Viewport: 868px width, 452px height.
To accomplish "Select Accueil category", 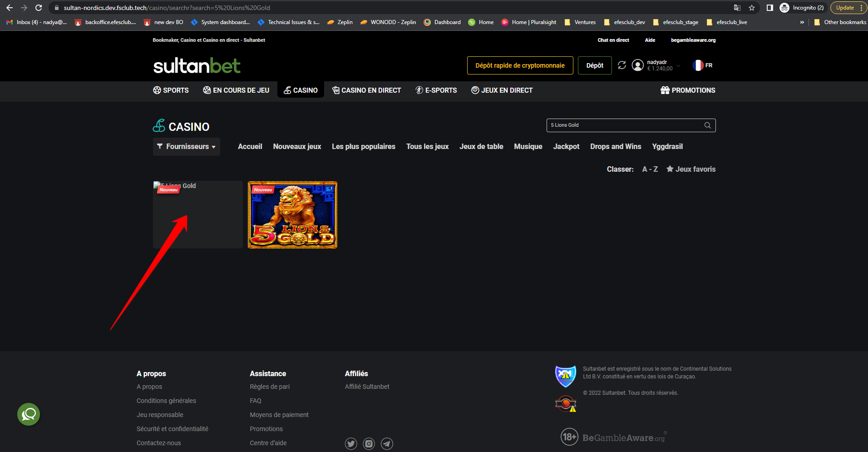I will click(250, 147).
